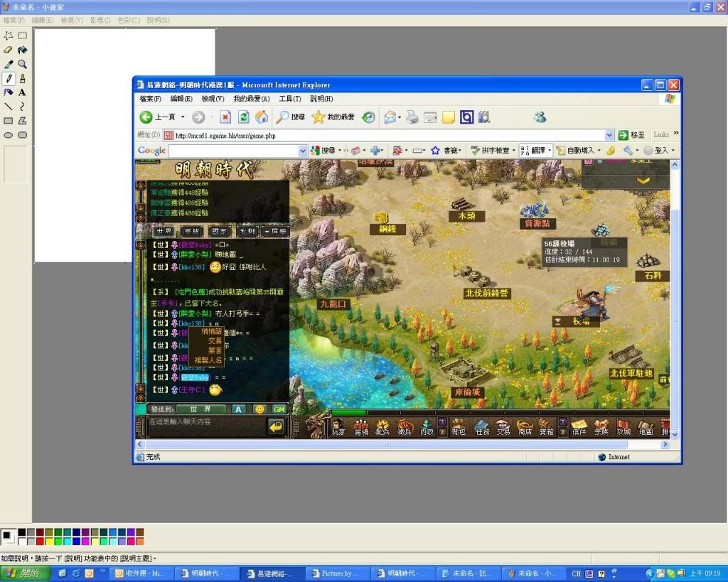Open the 攻城 siege icon in game bar
This screenshot has width=728, height=582.
623,427
